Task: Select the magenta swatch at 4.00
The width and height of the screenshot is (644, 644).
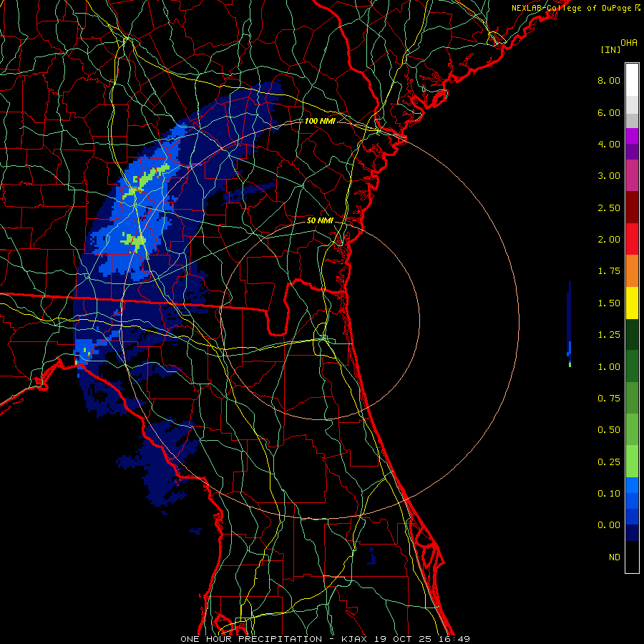Action: [632, 136]
